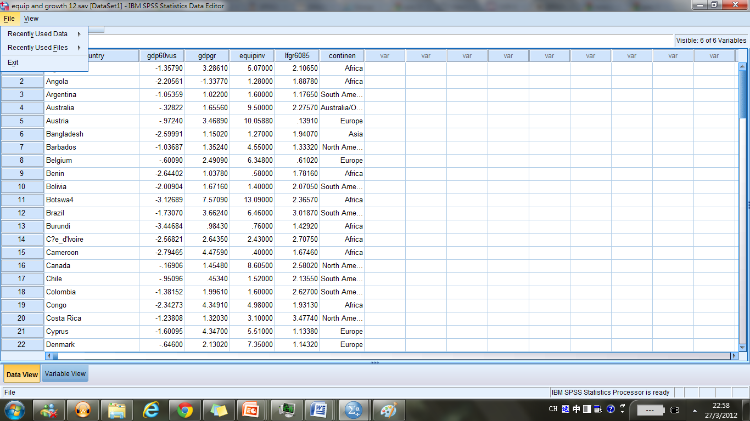Select the gdpgr column header
The height and width of the screenshot is (421, 750).
(x=207, y=55)
